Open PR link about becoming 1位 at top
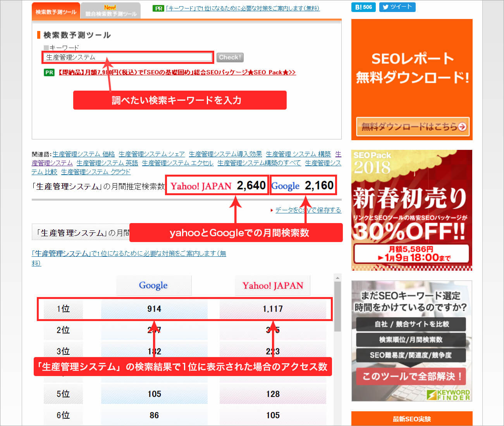The height and width of the screenshot is (426, 504). click(x=243, y=8)
